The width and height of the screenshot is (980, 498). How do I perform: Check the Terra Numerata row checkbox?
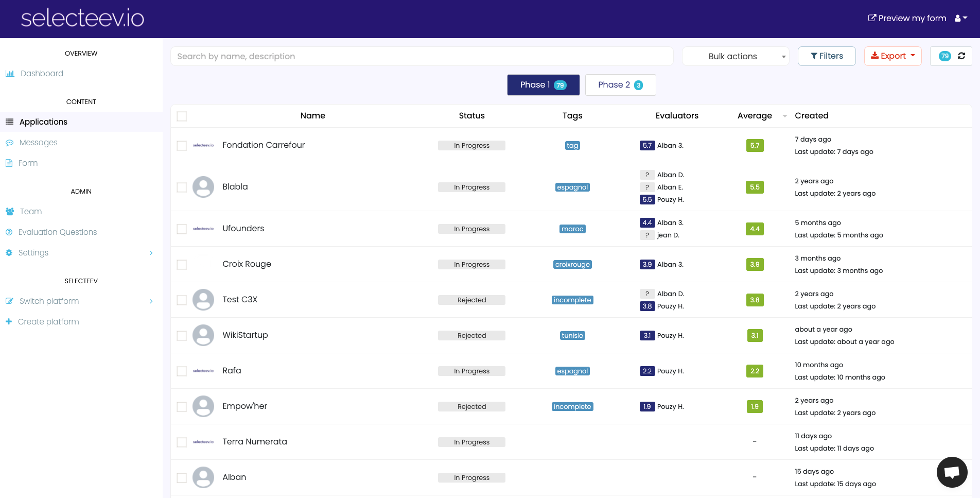pos(182,442)
